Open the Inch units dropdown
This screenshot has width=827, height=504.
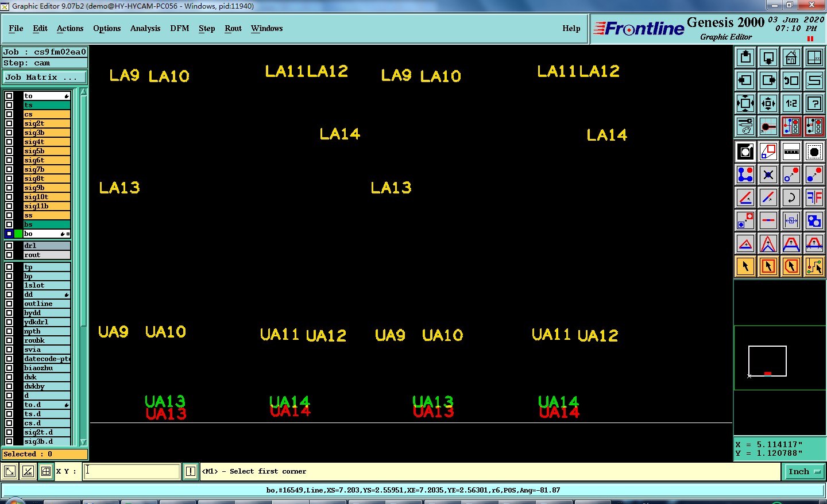click(x=805, y=471)
